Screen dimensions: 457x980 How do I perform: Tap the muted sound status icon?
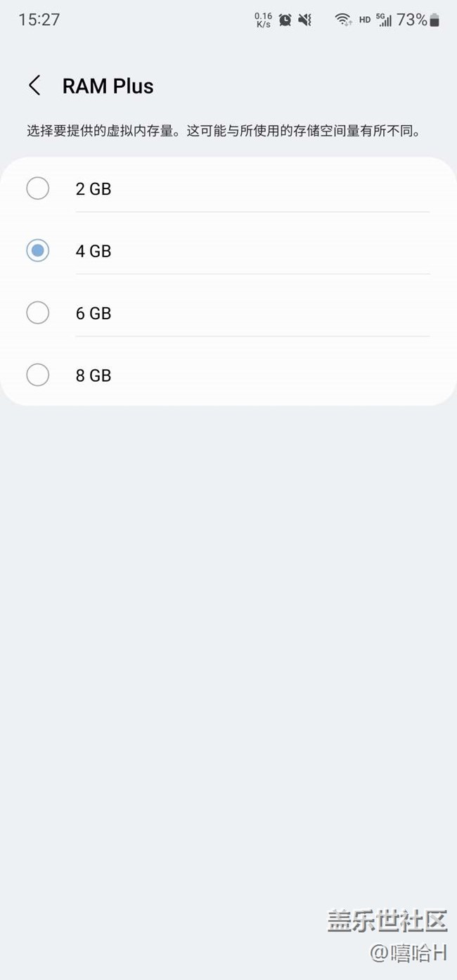(305, 20)
